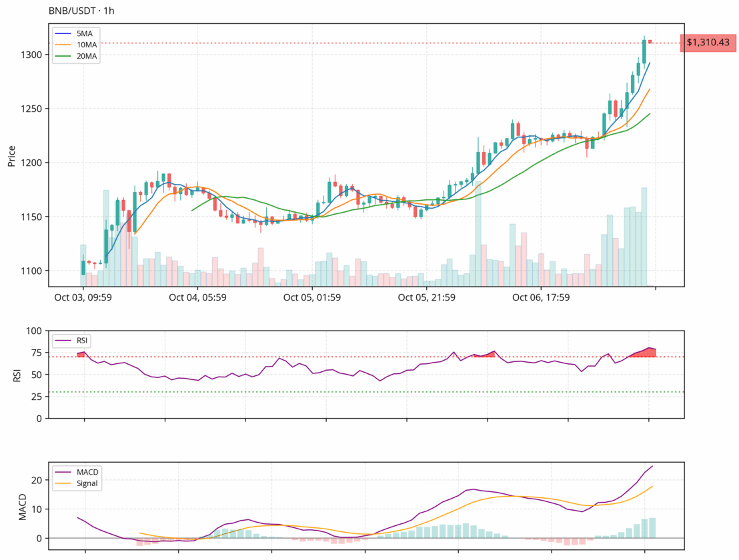Click the vertical Price axis title
This screenshot has width=739, height=560.
[x=11, y=156]
